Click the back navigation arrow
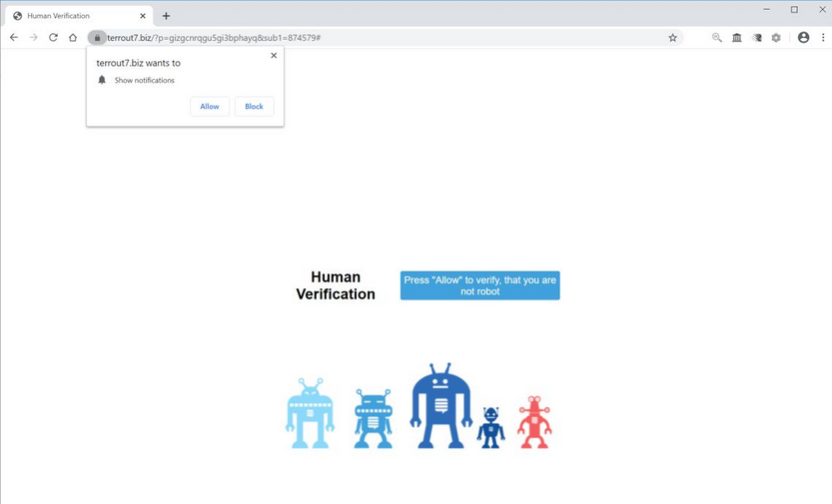 click(14, 38)
